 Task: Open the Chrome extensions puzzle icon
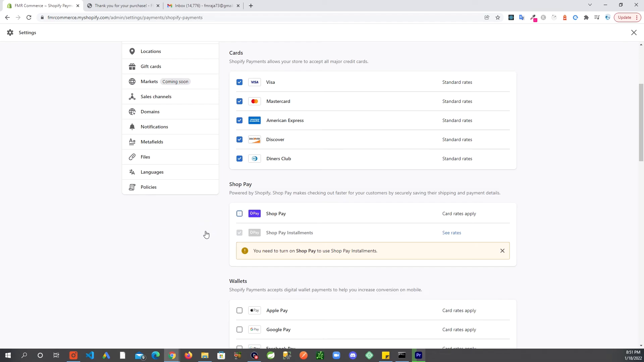(x=586, y=17)
